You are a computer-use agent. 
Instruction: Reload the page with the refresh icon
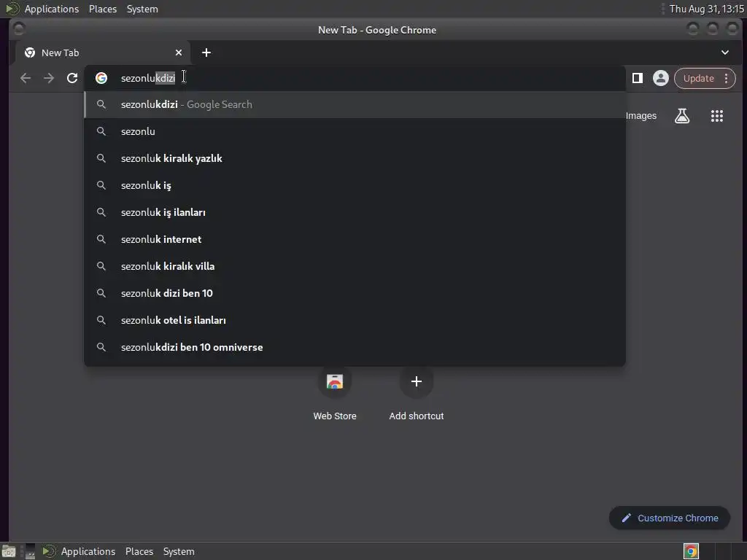[72, 78]
